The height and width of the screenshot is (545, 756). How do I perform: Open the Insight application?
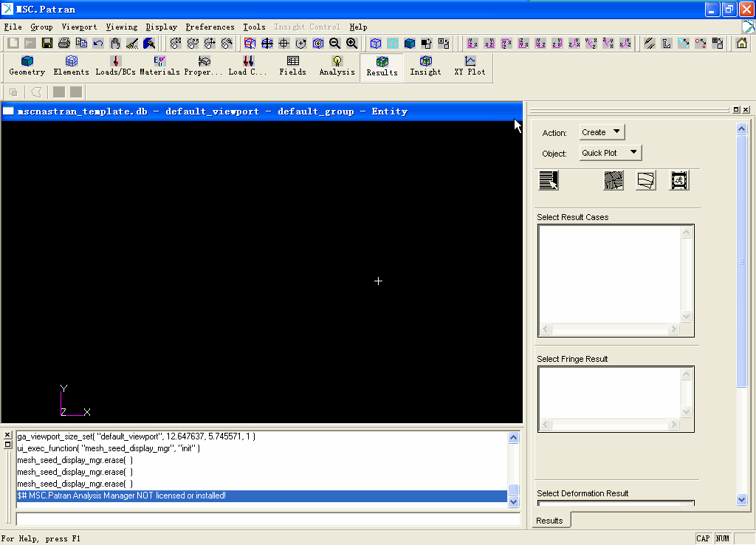(425, 66)
